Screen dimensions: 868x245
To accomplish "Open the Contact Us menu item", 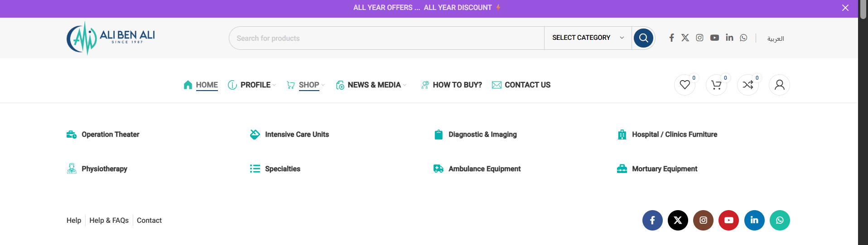I will (527, 85).
